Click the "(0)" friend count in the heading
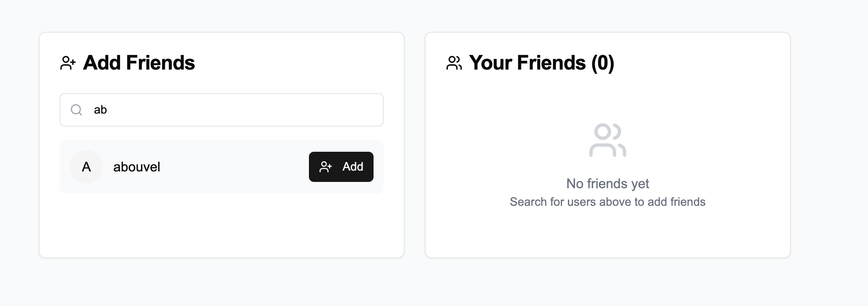 [x=602, y=63]
